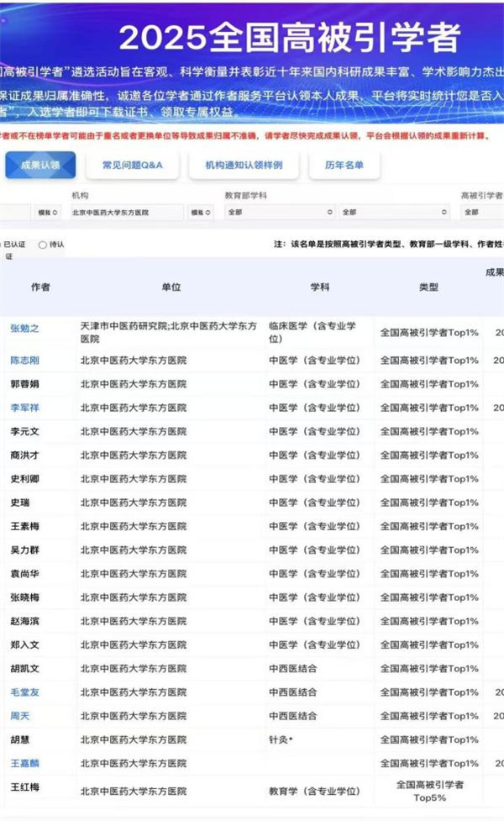Select the 王红梅 table row name
The width and height of the screenshot is (504, 821).
pyautogui.click(x=24, y=787)
